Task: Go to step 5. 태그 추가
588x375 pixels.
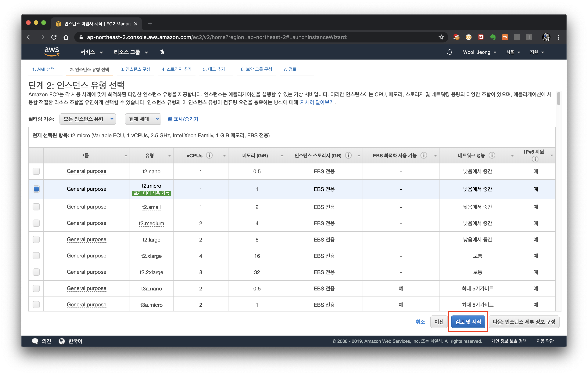Action: pyautogui.click(x=214, y=69)
